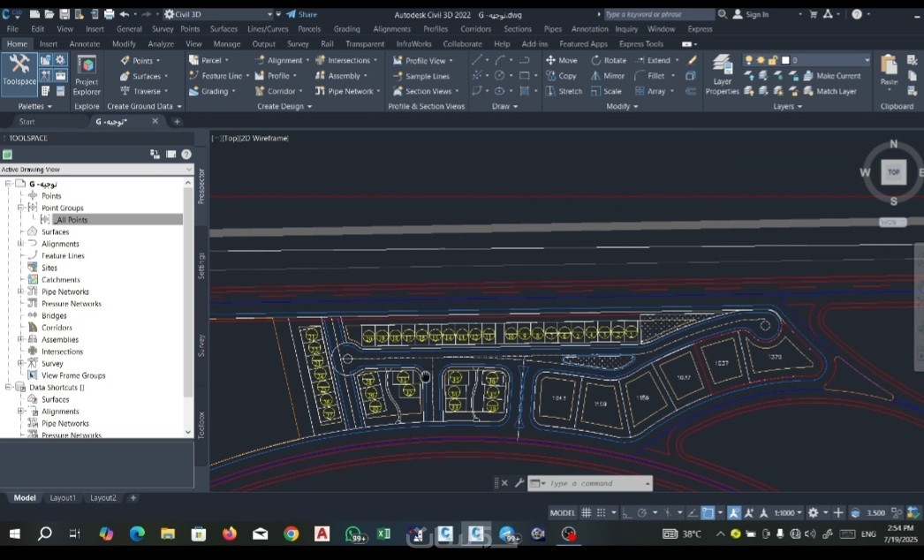Click the layer color swatch in Layers dropdown

(x=784, y=60)
